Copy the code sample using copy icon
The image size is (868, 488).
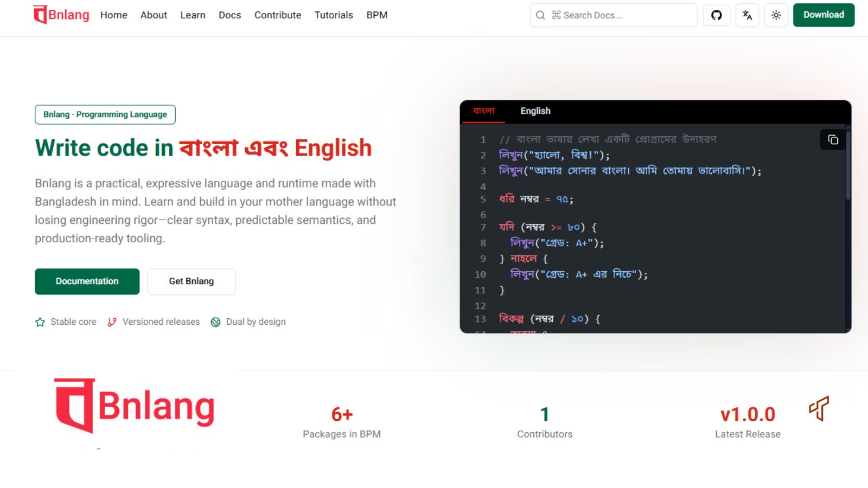point(832,139)
